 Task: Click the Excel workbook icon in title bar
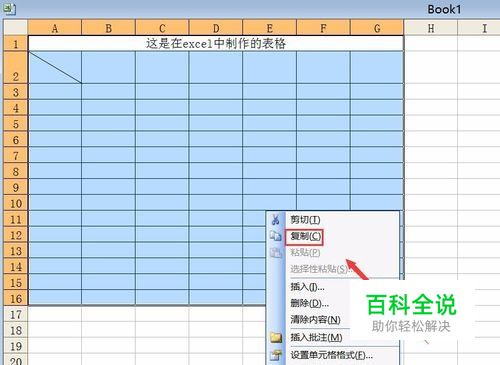10,9
